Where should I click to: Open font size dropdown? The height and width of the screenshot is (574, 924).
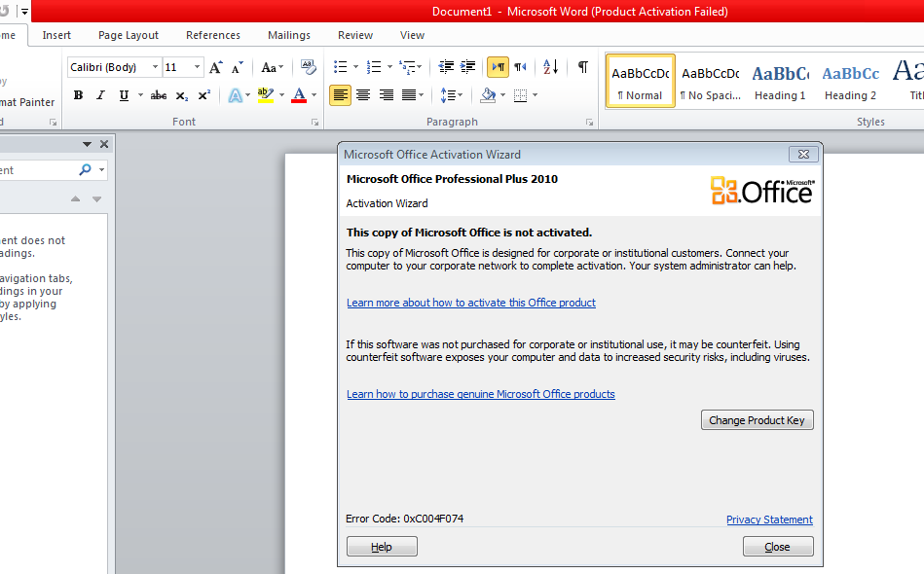(x=197, y=67)
